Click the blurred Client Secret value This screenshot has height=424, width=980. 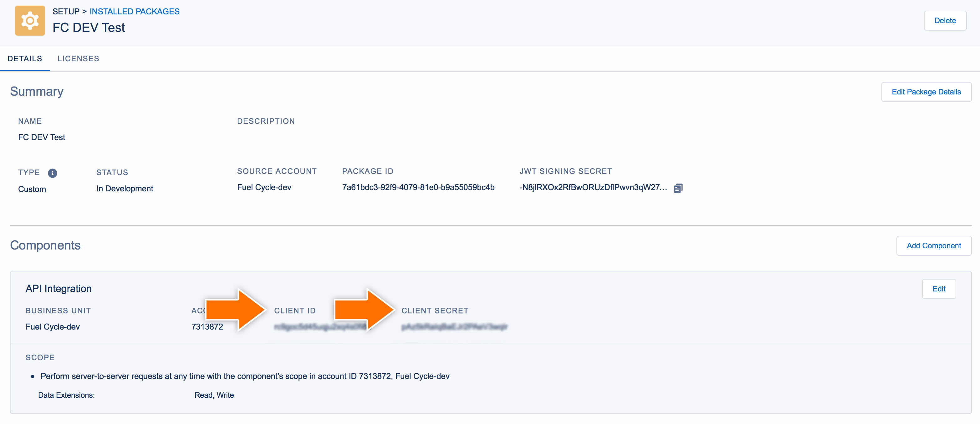coord(454,327)
